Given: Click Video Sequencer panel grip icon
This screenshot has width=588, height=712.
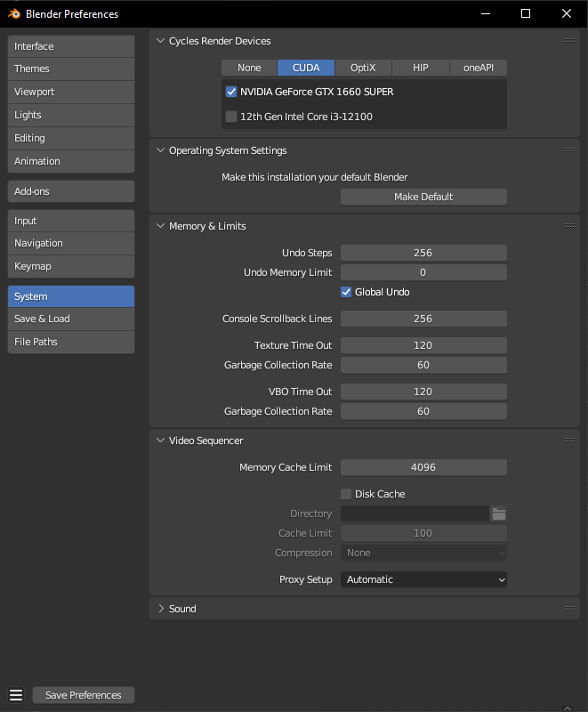Looking at the screenshot, I should coord(568,441).
